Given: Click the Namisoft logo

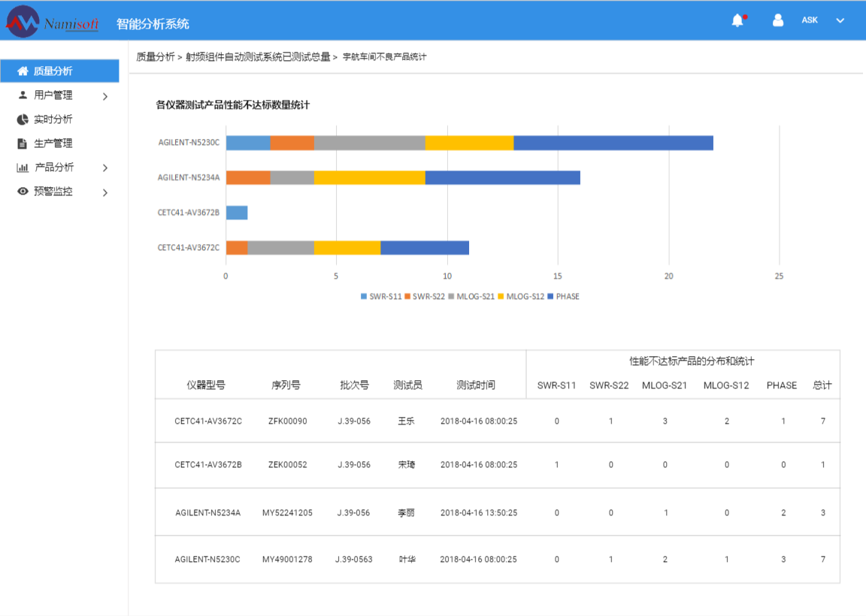Looking at the screenshot, I should [53, 22].
